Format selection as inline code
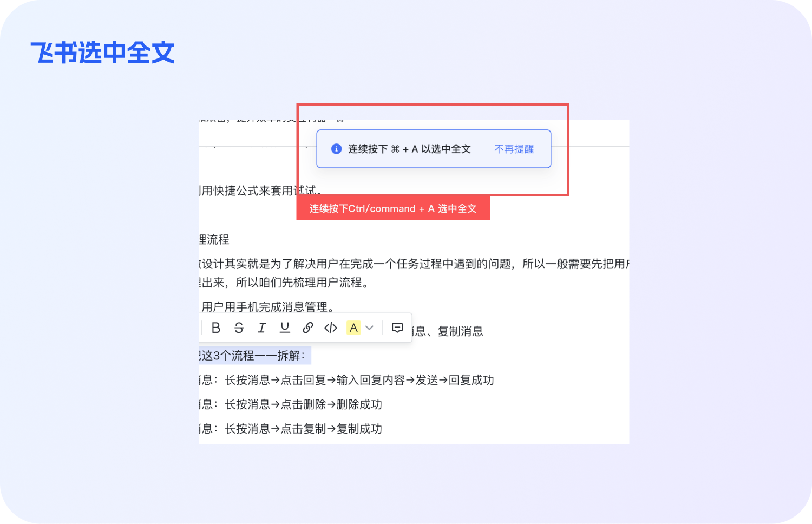Screen dimensions: 812x524 point(331,327)
